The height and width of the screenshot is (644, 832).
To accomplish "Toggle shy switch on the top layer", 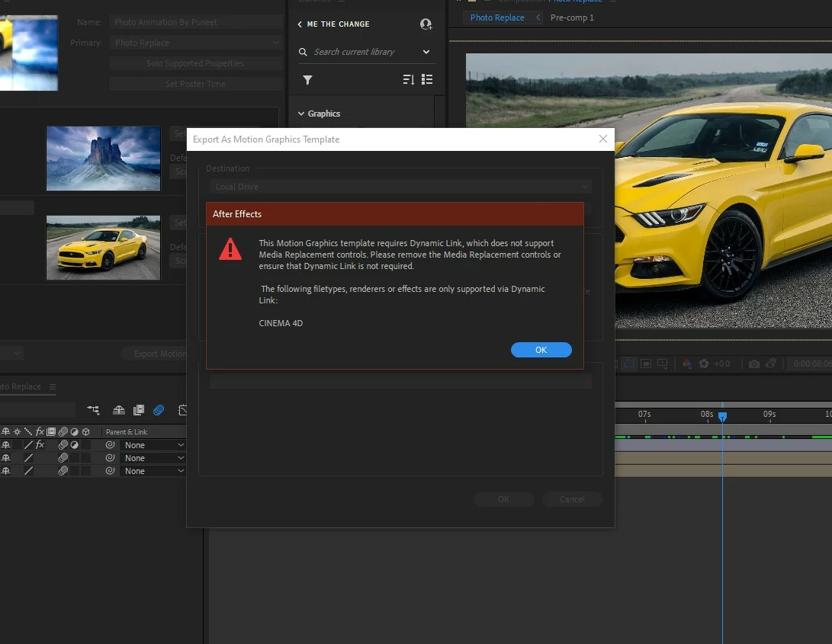I will pyautogui.click(x=6, y=445).
